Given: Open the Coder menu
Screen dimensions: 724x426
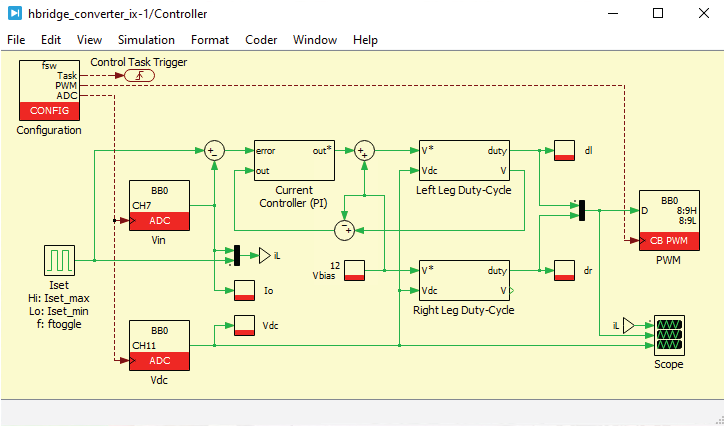Looking at the screenshot, I should [x=261, y=40].
